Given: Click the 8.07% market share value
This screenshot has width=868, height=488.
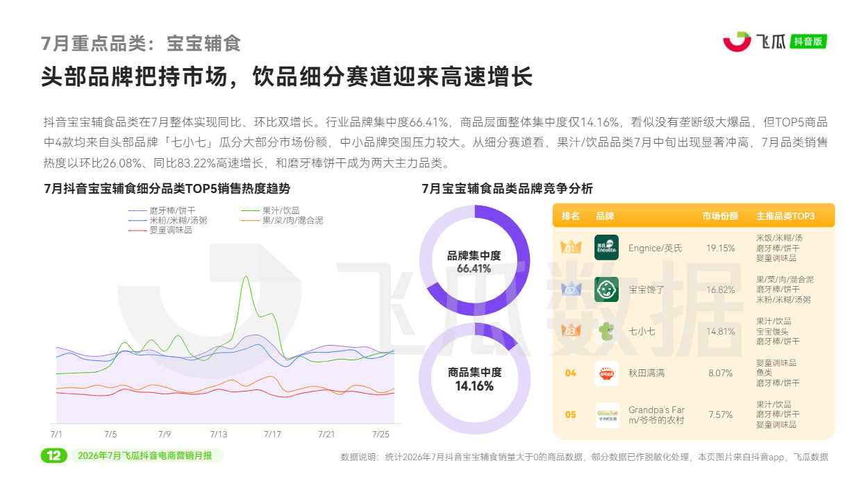Looking at the screenshot, I should pos(721,373).
